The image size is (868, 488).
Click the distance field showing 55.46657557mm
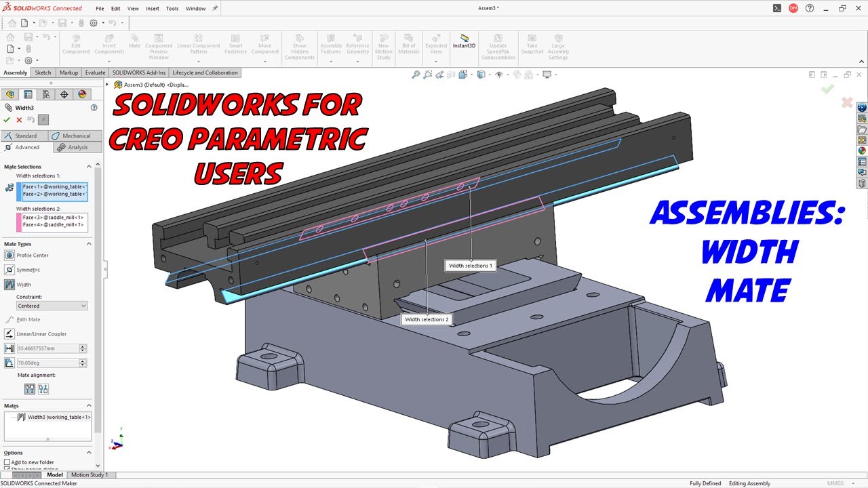point(47,348)
